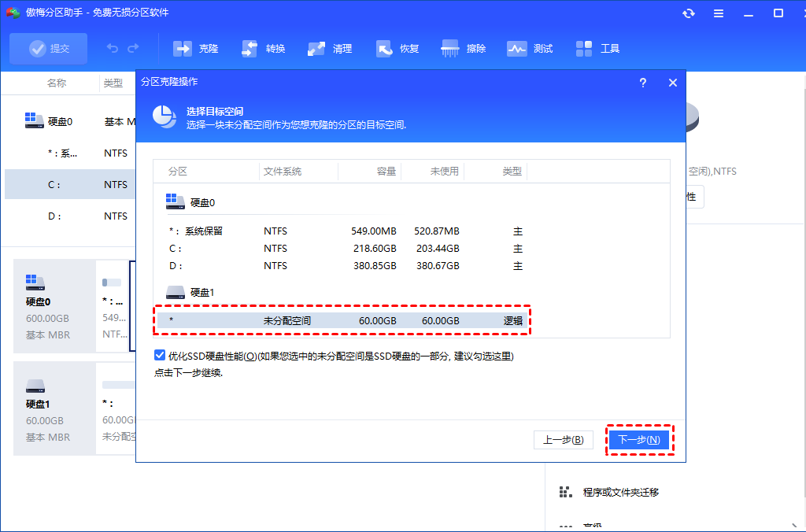Screen dimensions: 806x532
Task: Open the 清理 (Clean) tool
Action: coord(330,48)
